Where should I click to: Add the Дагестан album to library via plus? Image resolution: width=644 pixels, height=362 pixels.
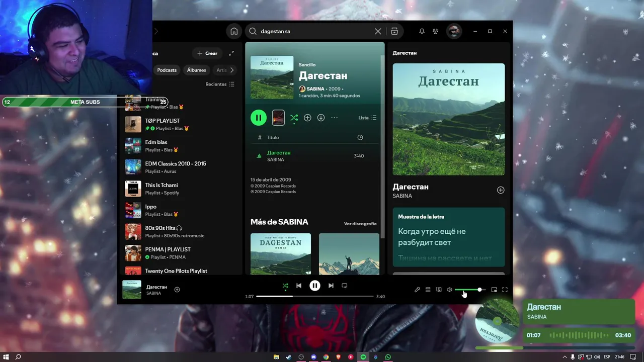(307, 118)
